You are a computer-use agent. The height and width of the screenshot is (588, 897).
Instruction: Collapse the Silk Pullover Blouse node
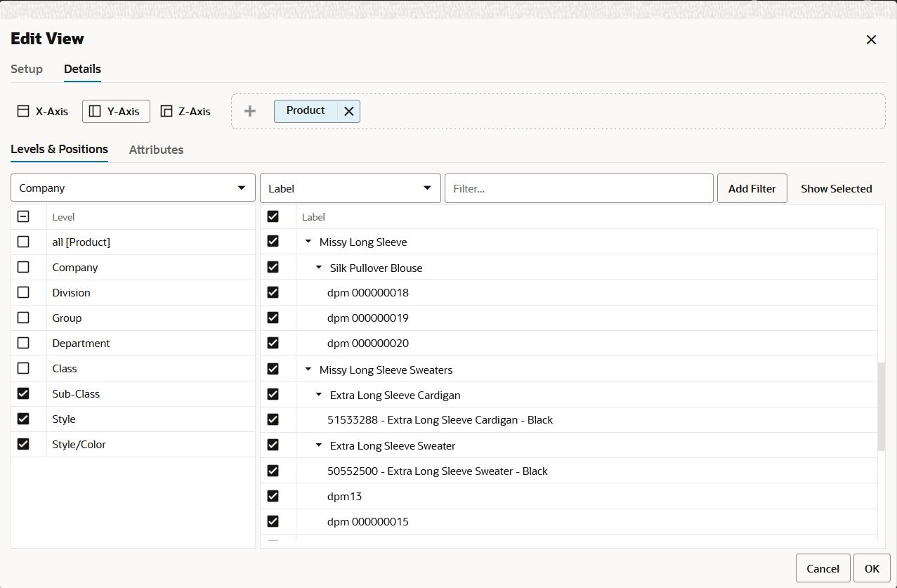(x=318, y=268)
